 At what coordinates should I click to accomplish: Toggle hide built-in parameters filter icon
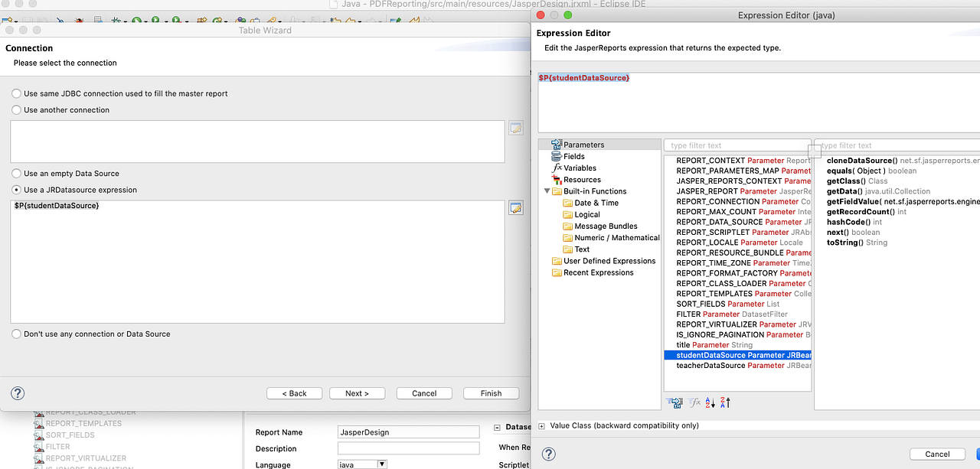[x=675, y=402]
